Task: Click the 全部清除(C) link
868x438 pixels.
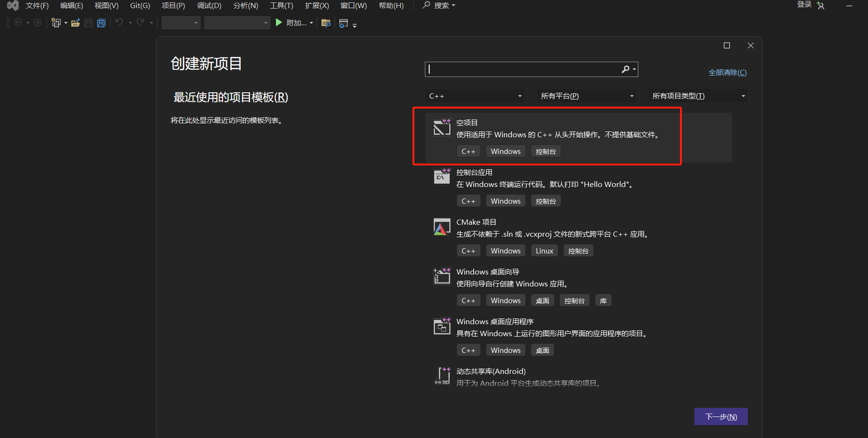Action: (727, 72)
